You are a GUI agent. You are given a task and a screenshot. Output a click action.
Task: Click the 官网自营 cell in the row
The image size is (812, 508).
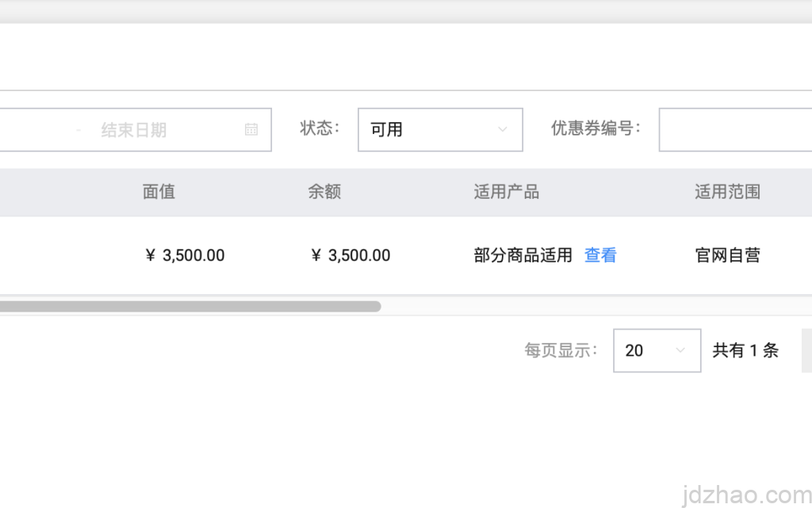point(727,255)
